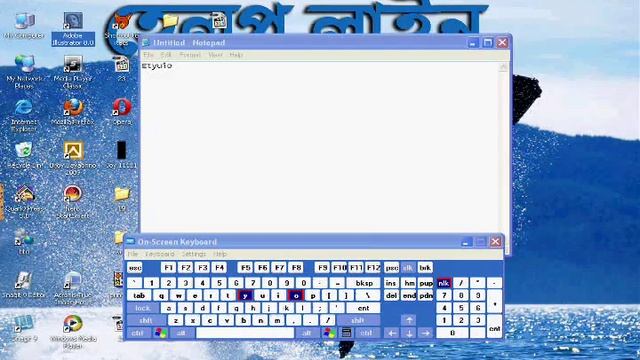The height and width of the screenshot is (360, 640).
Task: Open On-Screen Keyboard Settings menu
Action: click(x=194, y=254)
